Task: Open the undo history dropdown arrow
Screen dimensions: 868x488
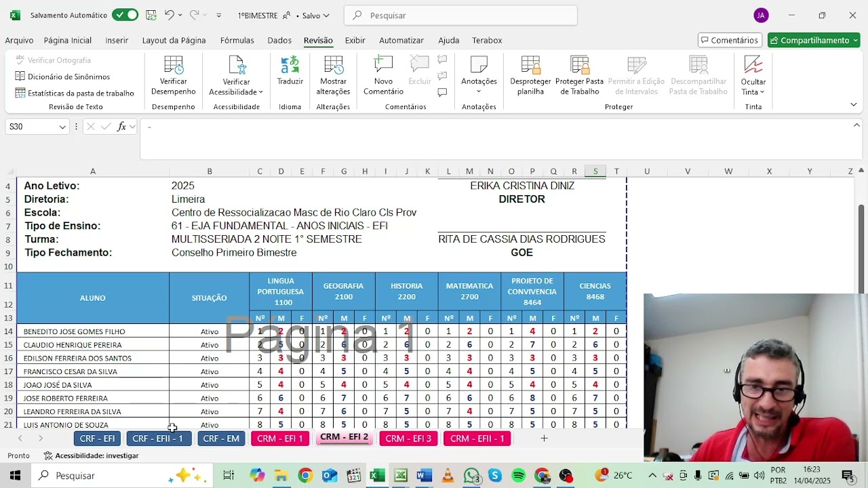Action: (182, 15)
